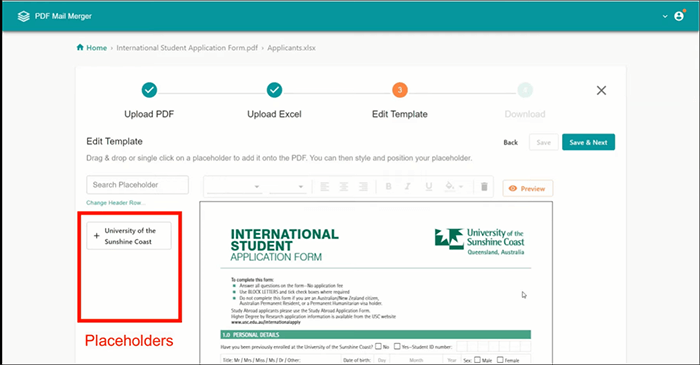Go to Home via breadcrumb link

[x=96, y=48]
